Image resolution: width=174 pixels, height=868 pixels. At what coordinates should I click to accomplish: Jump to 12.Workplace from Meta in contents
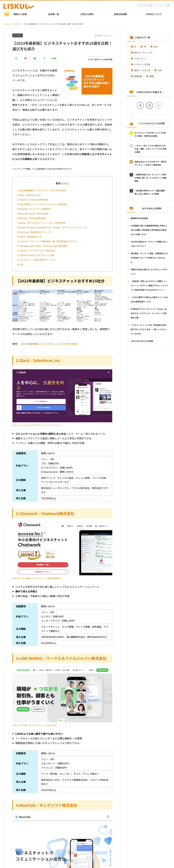(x=42, y=246)
